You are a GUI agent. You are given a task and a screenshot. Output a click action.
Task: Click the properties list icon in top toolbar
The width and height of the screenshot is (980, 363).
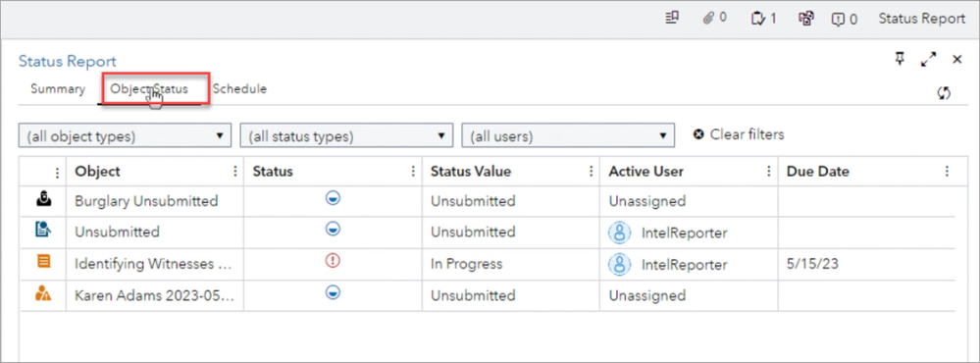(x=672, y=18)
